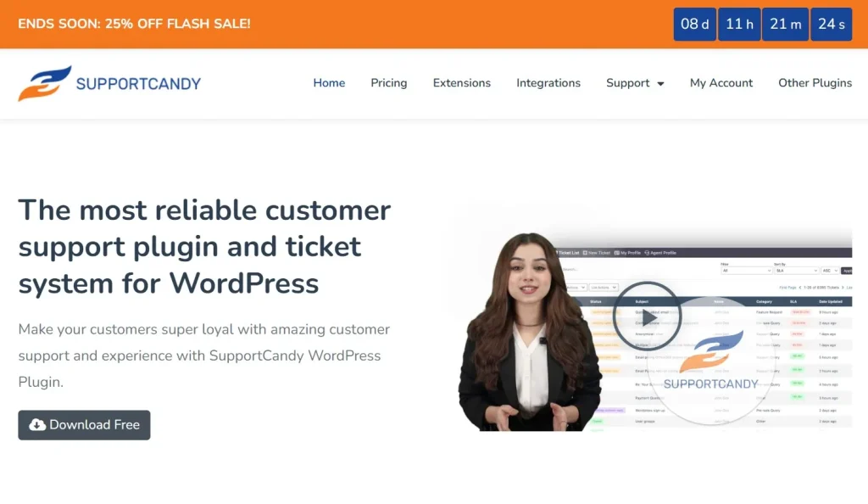Click the New Ticket icon in ticket toolbar
The width and height of the screenshot is (868, 504).
tap(585, 253)
